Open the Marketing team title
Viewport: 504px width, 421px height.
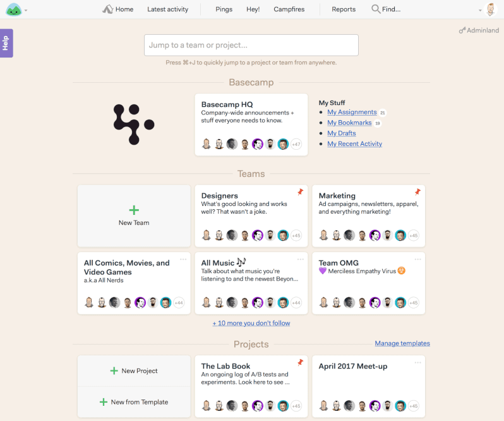pos(337,195)
